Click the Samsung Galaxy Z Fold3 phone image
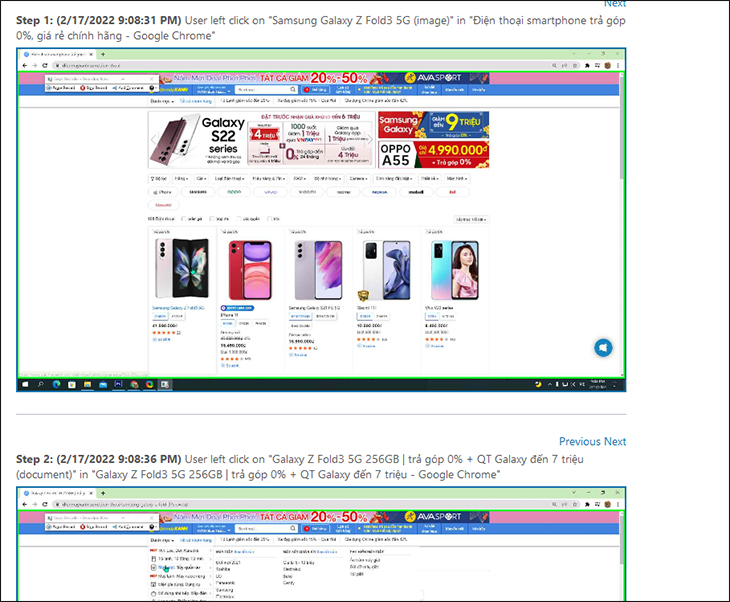 pyautogui.click(x=182, y=268)
